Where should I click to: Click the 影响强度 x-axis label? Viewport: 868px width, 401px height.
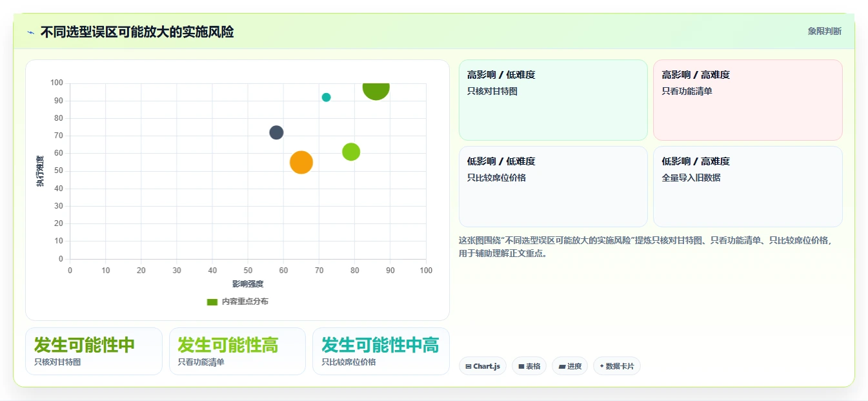(x=248, y=283)
